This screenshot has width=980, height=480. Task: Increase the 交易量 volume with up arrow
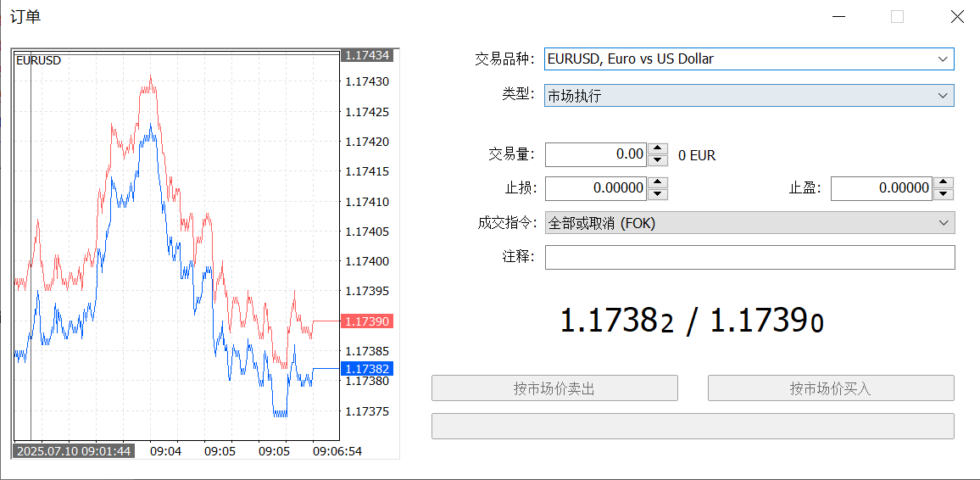tap(657, 148)
